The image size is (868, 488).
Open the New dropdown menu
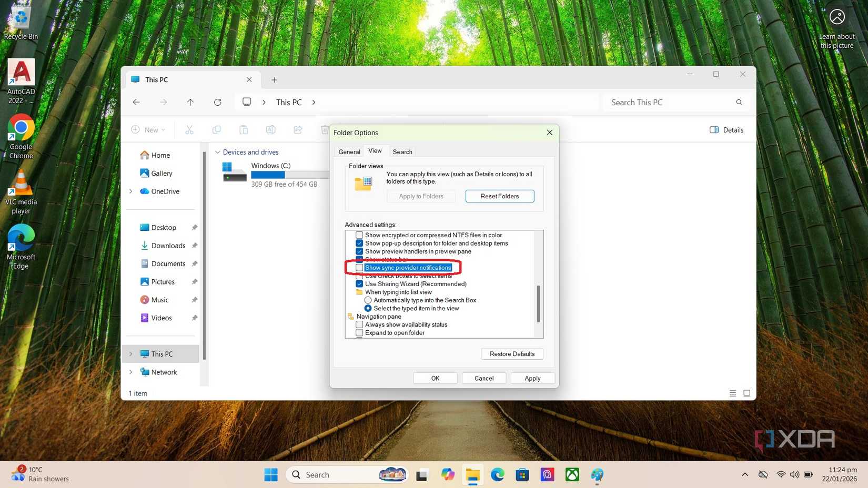click(x=148, y=129)
